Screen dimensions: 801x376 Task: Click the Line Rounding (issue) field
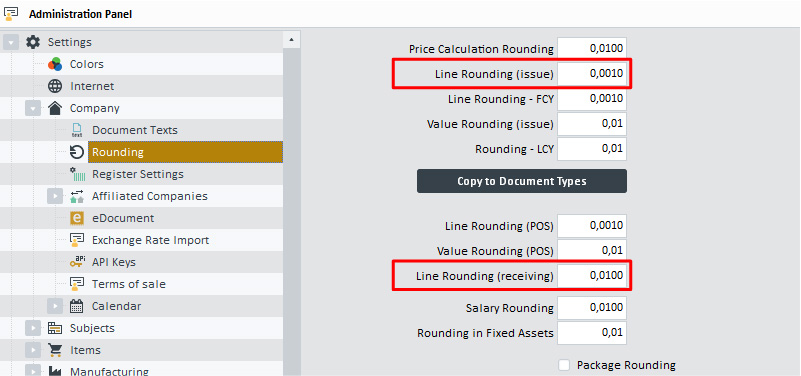(x=592, y=74)
